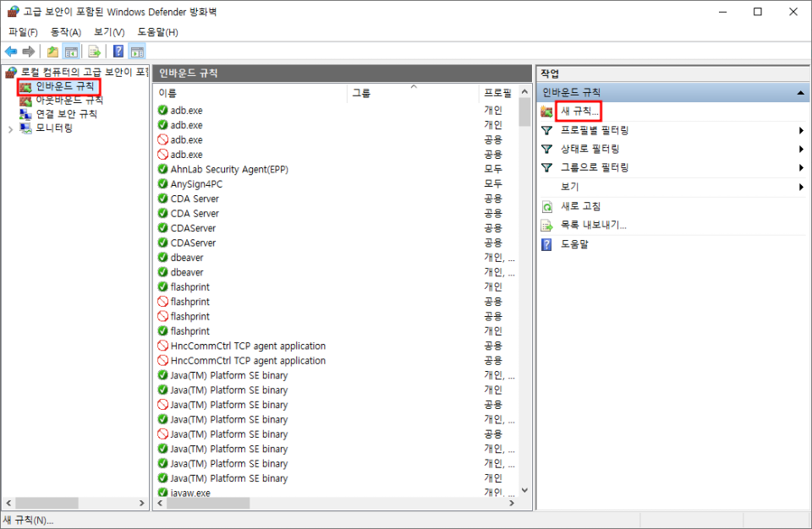Click green check icon of AnySign4PC rule
Screen dimensions: 812x529
(x=162, y=183)
